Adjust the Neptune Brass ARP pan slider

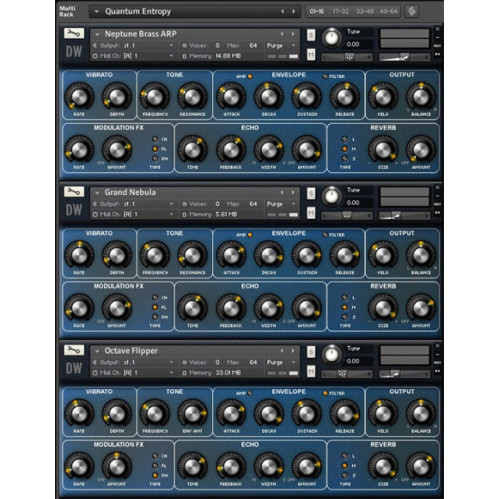coord(347,57)
